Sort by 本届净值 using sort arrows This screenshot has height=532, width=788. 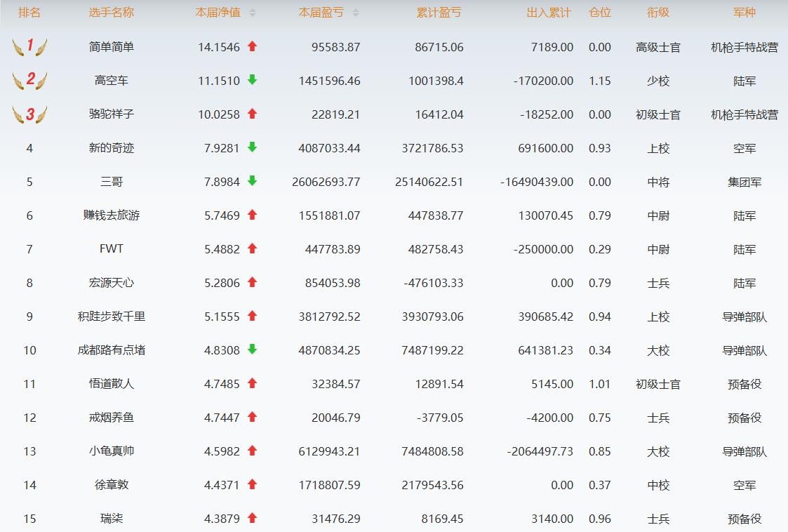click(253, 13)
